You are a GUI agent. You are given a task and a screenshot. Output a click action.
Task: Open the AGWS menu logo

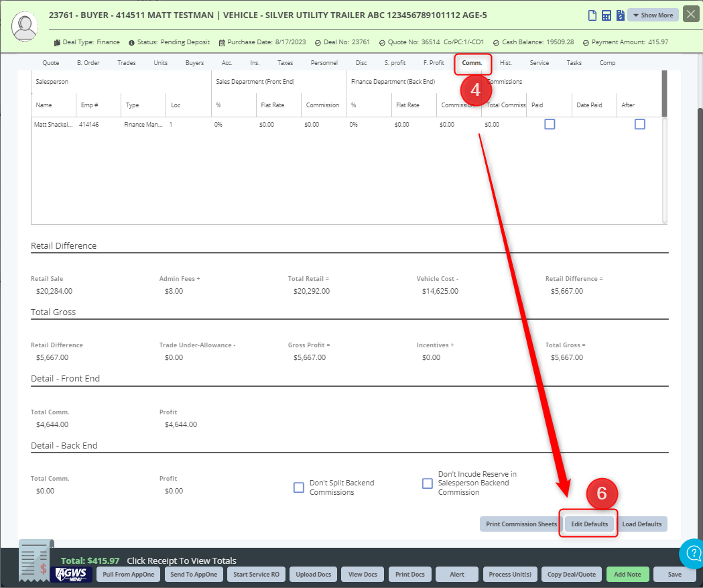(x=71, y=574)
